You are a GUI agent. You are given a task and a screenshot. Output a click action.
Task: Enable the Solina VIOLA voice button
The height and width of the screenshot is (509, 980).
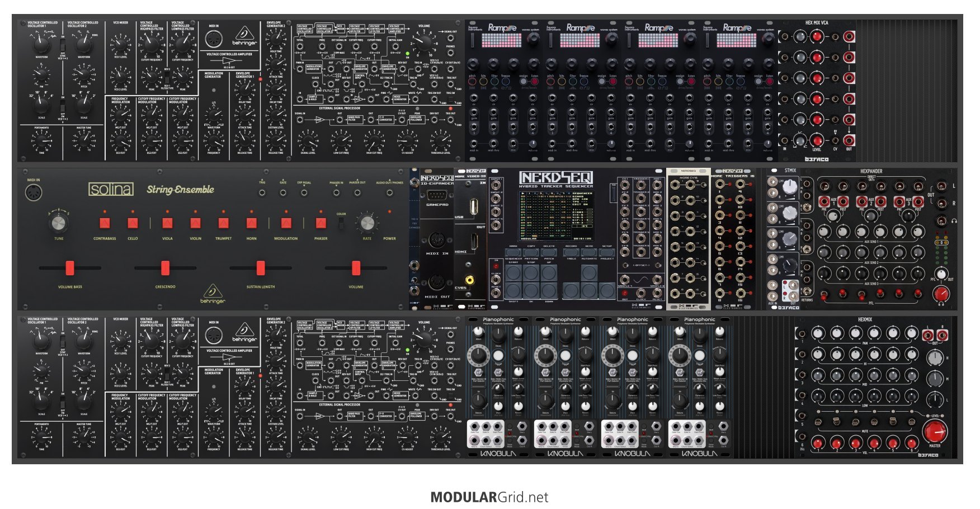coord(167,223)
